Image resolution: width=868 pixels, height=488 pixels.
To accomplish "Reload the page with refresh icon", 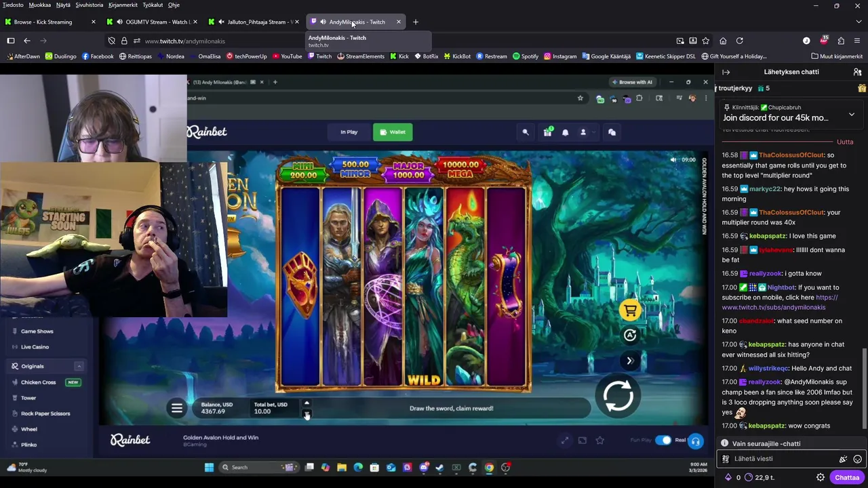I will click(x=740, y=41).
